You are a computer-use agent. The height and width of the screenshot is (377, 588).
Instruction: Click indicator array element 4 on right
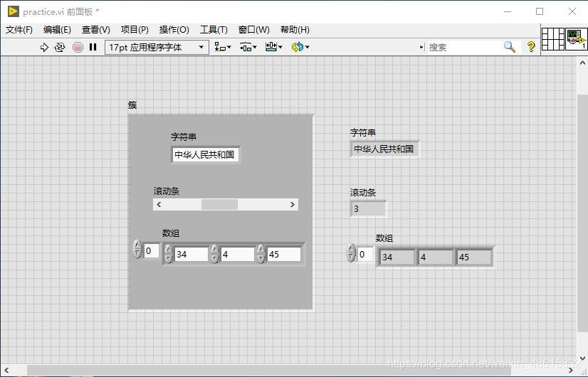pyautogui.click(x=436, y=257)
